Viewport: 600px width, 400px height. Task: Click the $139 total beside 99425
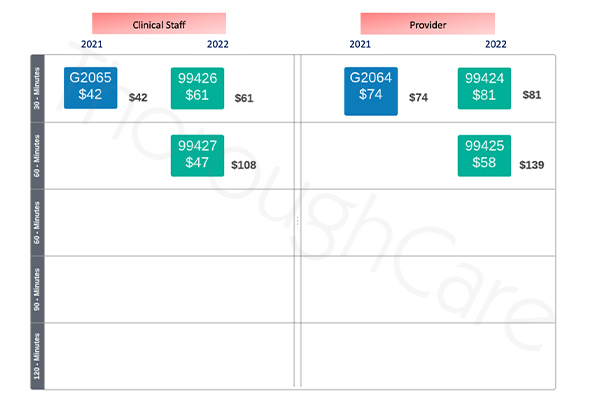[532, 165]
